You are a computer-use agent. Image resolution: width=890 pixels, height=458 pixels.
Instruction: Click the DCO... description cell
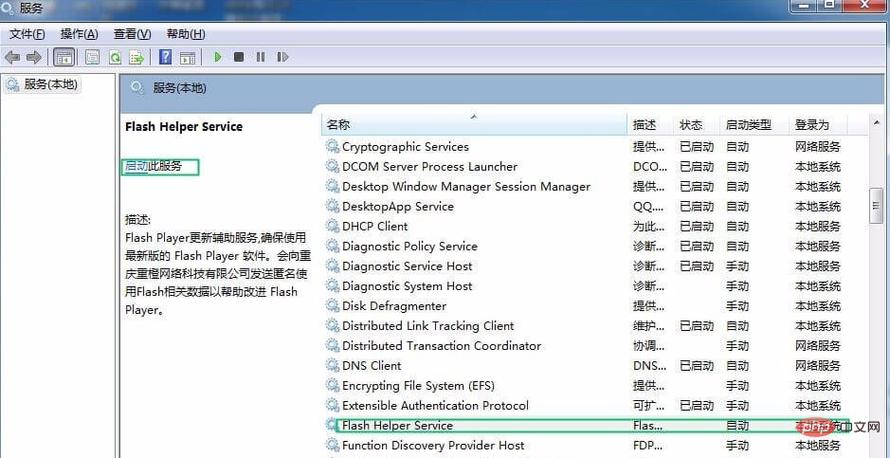[650, 167]
